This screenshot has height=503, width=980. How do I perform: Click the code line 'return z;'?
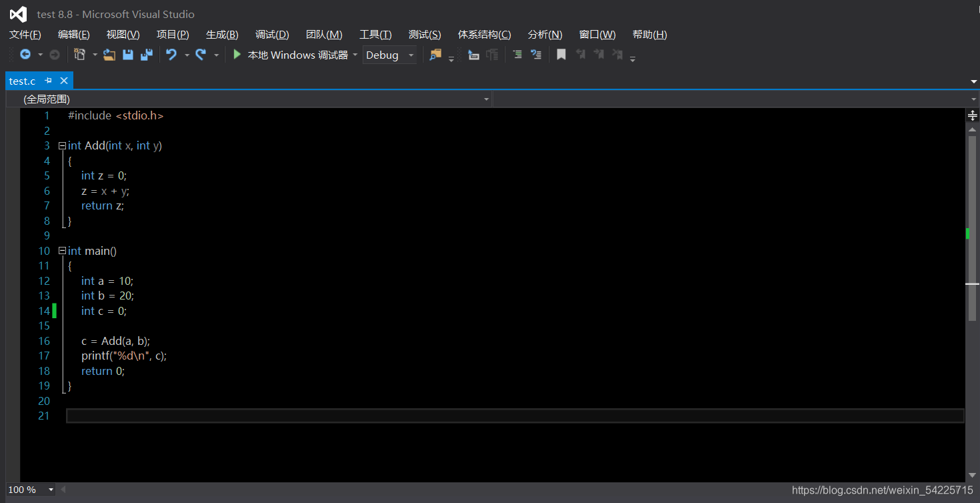pyautogui.click(x=103, y=205)
